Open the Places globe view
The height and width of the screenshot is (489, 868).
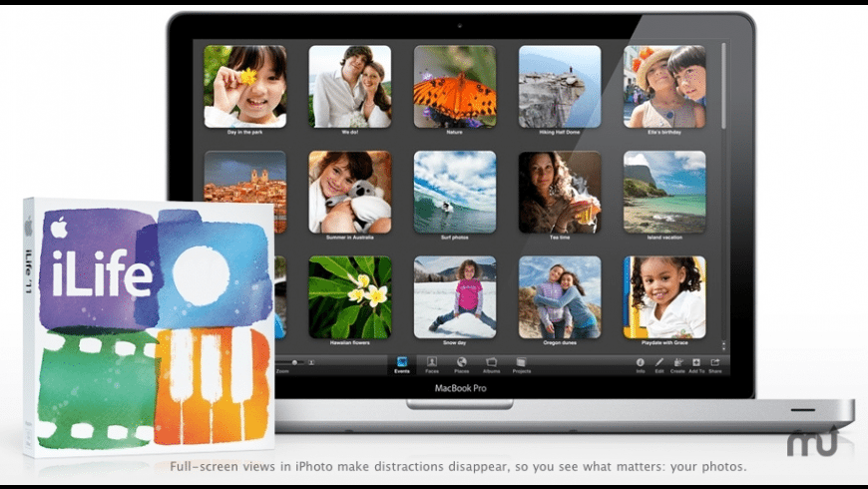462,364
